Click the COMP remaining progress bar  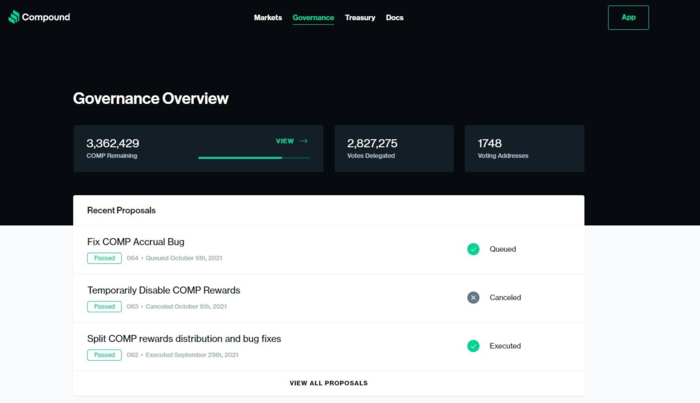tap(254, 158)
